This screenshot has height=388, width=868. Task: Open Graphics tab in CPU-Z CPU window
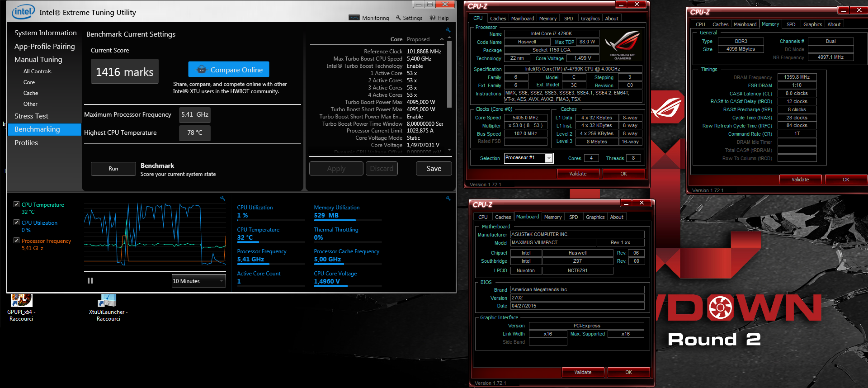pos(590,19)
